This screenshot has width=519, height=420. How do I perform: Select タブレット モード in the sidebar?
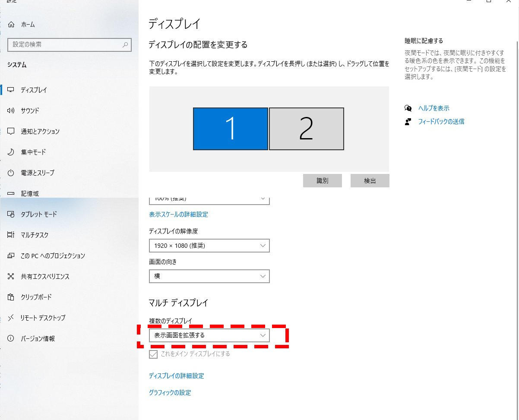(35, 214)
